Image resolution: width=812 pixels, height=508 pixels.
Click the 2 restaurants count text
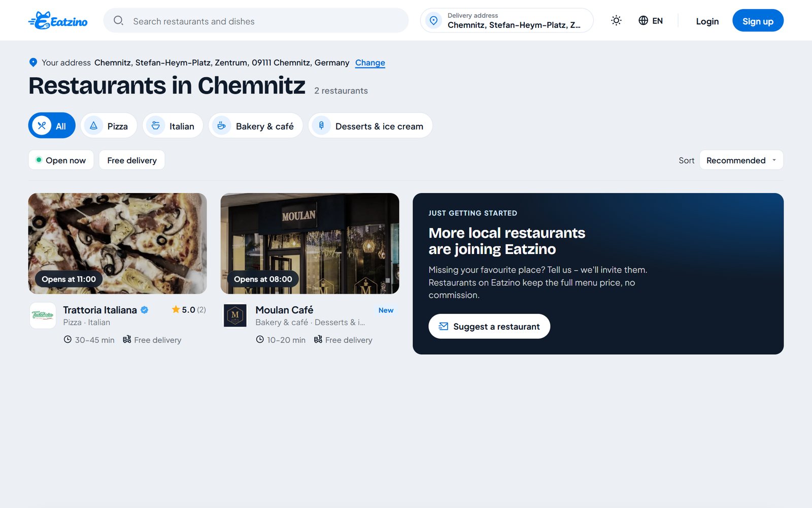[341, 90]
